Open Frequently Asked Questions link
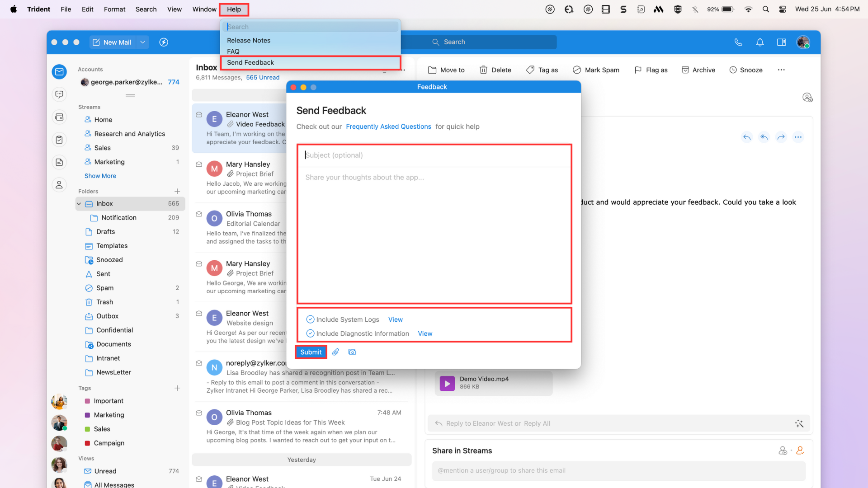Screen dimensions: 868x488 point(388,127)
